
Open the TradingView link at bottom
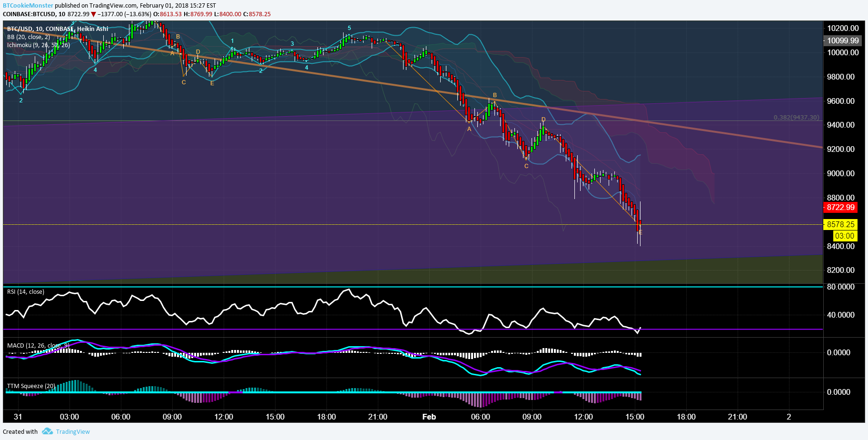(73, 431)
